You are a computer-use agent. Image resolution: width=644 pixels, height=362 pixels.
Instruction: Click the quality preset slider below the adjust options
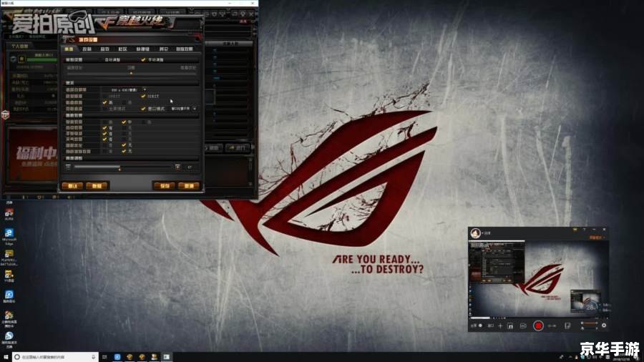(x=131, y=73)
